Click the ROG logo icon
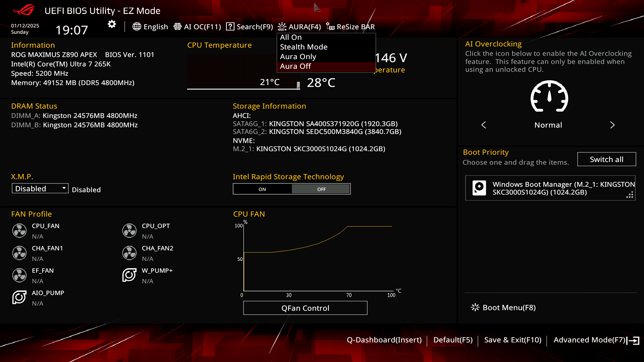 click(x=24, y=10)
